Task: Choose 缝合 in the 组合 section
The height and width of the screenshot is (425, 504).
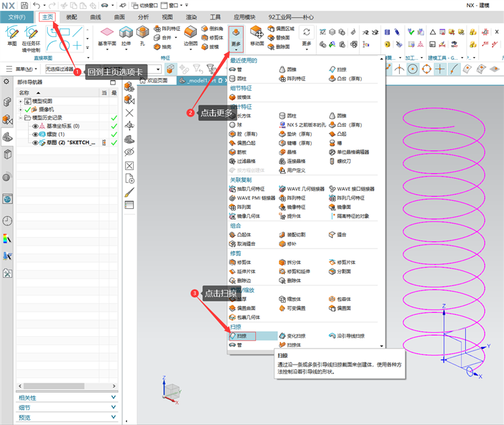Action: click(x=337, y=235)
